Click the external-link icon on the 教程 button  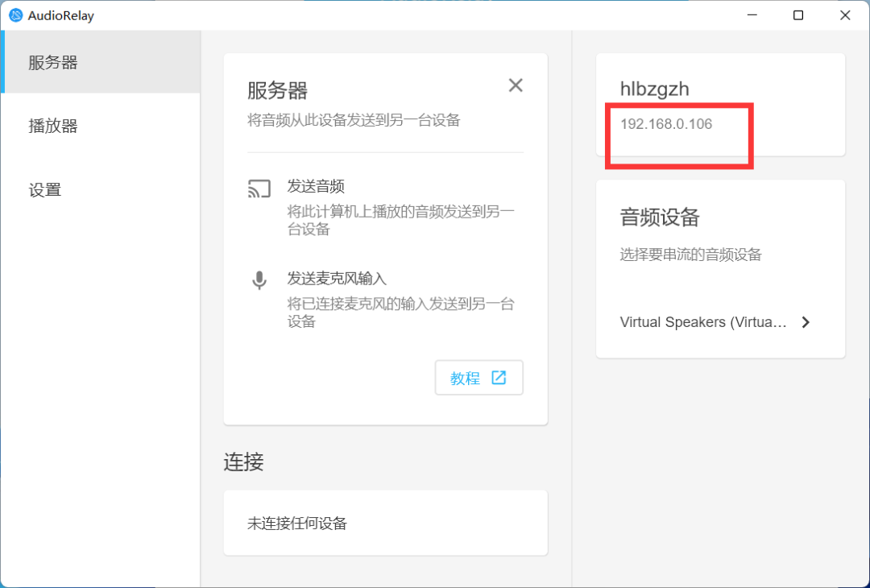[x=499, y=378]
